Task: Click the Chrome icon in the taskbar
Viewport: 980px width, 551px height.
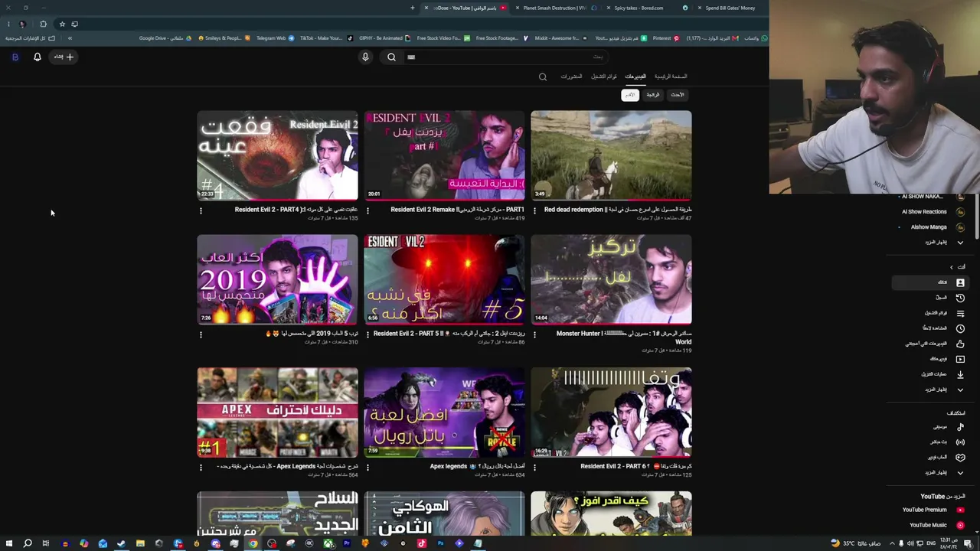Action: (x=253, y=543)
